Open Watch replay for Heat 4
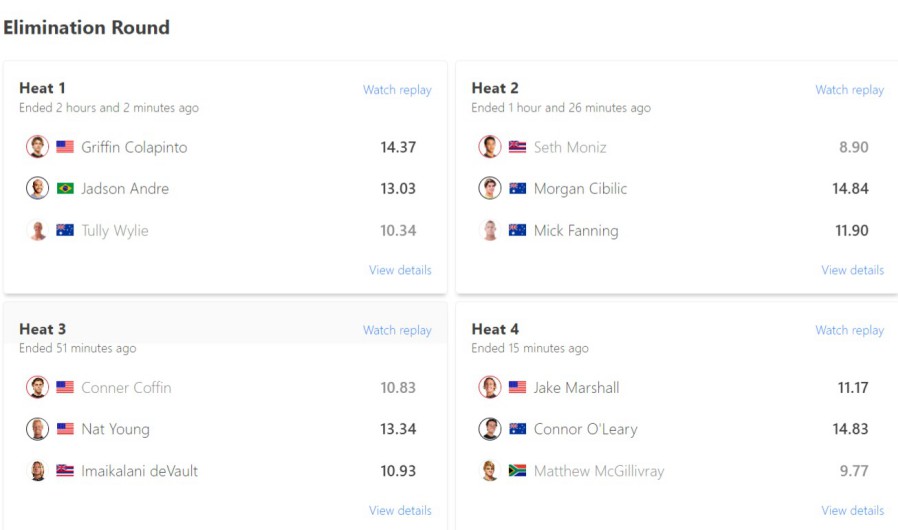898x530 pixels. [x=849, y=330]
